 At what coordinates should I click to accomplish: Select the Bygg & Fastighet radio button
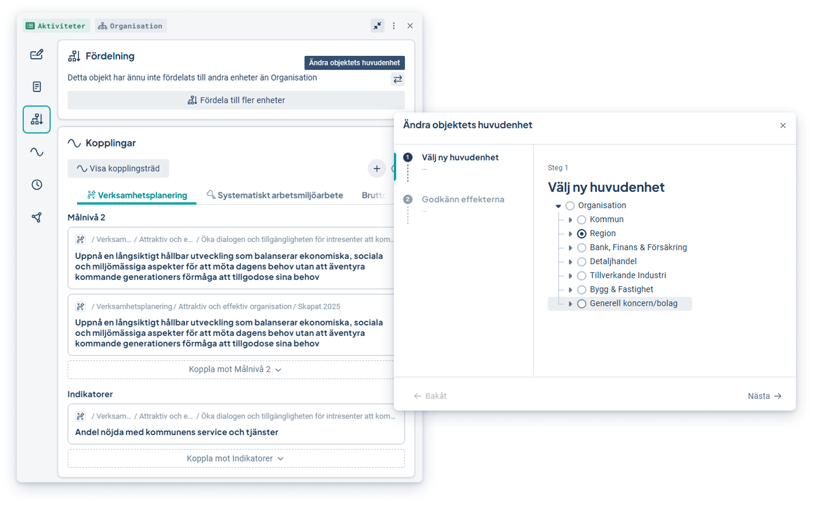pos(582,290)
